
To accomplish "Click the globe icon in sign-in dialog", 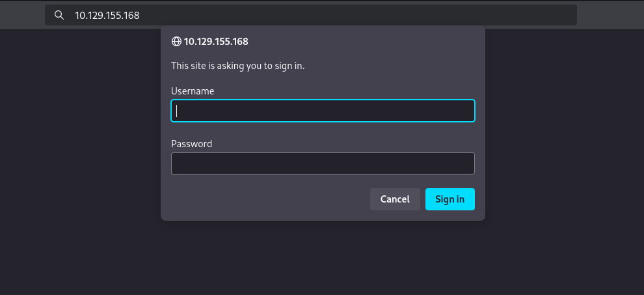I will 176,42.
